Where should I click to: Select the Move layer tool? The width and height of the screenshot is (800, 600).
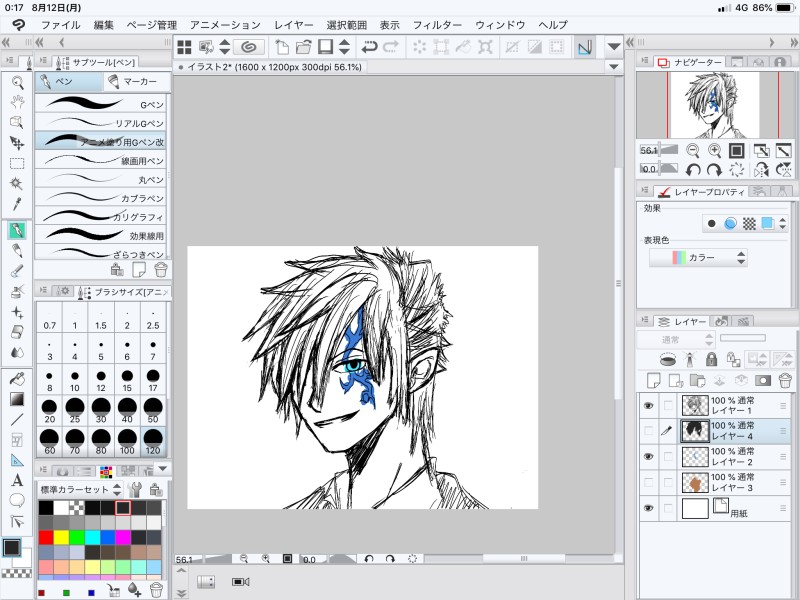(x=17, y=143)
